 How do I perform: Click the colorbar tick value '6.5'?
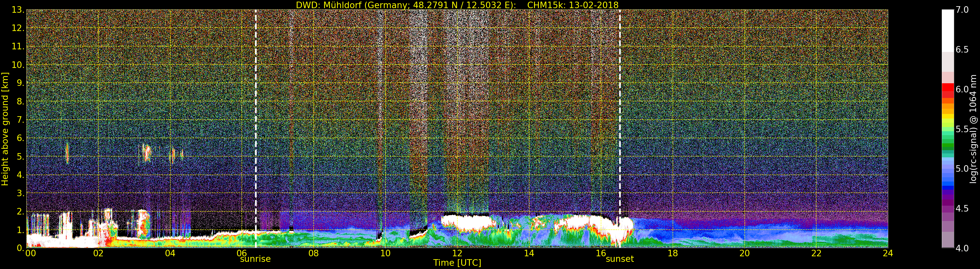click(962, 50)
